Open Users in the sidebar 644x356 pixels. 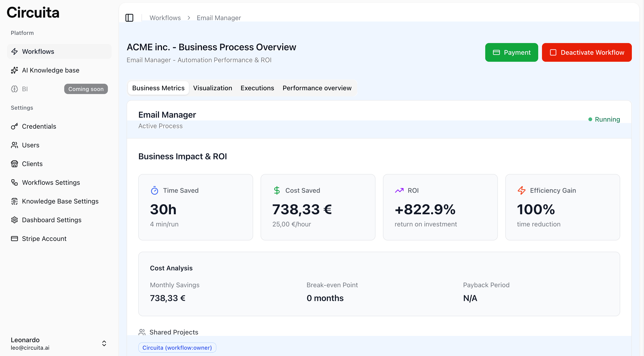click(31, 145)
